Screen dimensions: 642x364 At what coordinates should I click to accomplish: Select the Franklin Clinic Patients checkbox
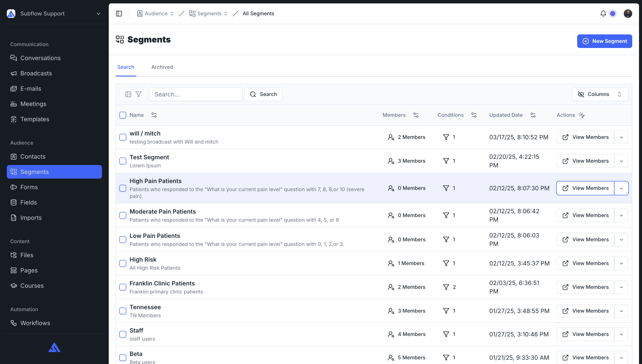pos(123,287)
